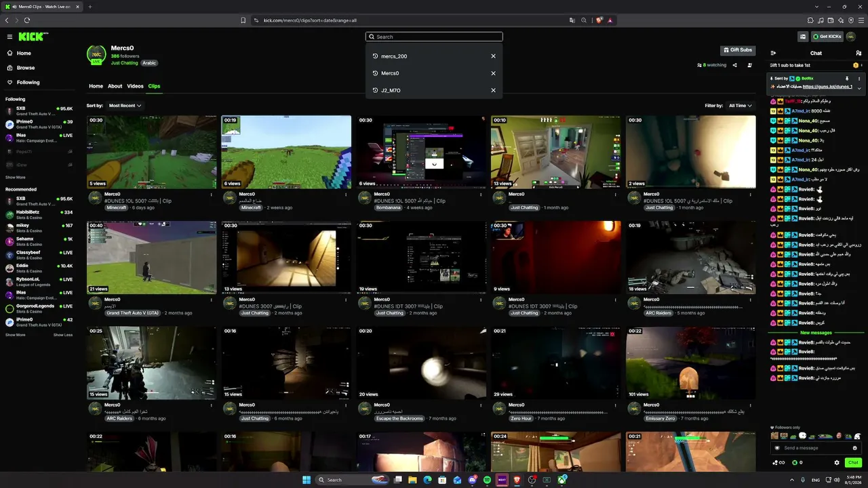Click the Arabic language tag
Viewport: 868px width, 488px height.
point(149,63)
